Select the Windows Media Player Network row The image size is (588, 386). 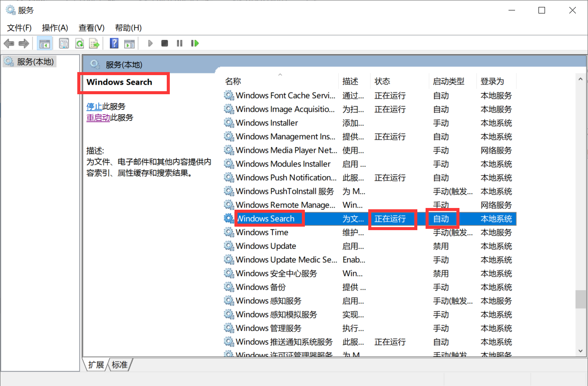(370, 150)
